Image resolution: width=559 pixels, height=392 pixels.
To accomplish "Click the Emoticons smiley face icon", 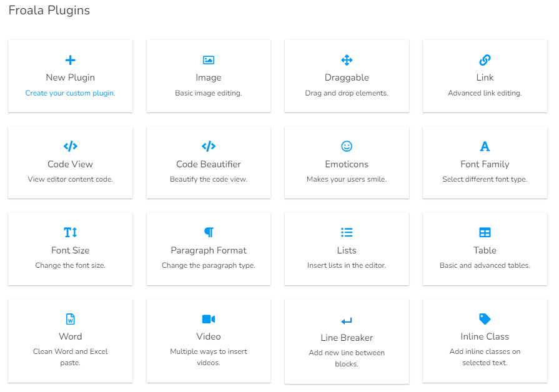I will click(347, 146).
